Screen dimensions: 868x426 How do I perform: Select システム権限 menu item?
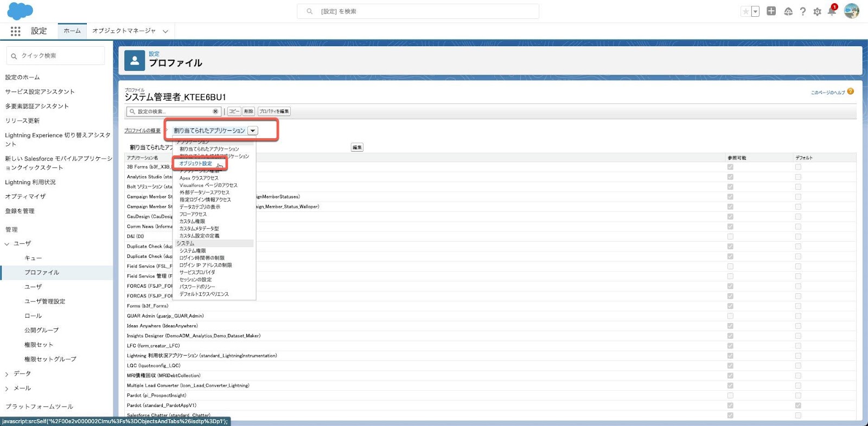tap(193, 250)
